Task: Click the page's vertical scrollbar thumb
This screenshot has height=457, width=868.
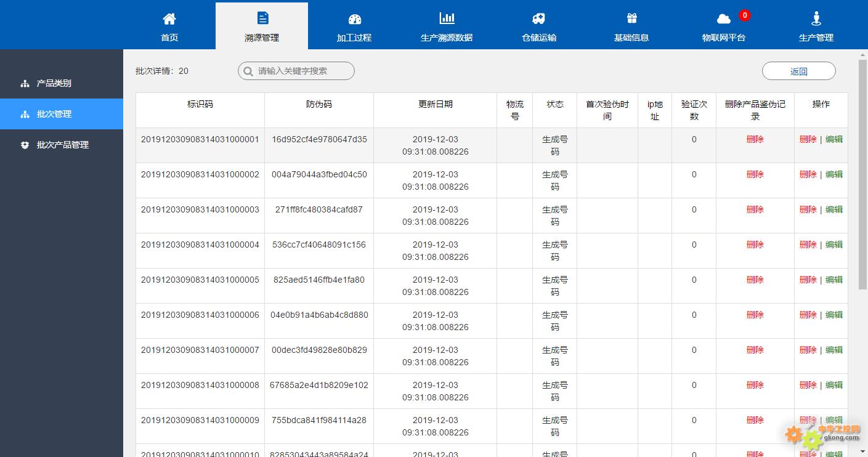Action: click(862, 174)
